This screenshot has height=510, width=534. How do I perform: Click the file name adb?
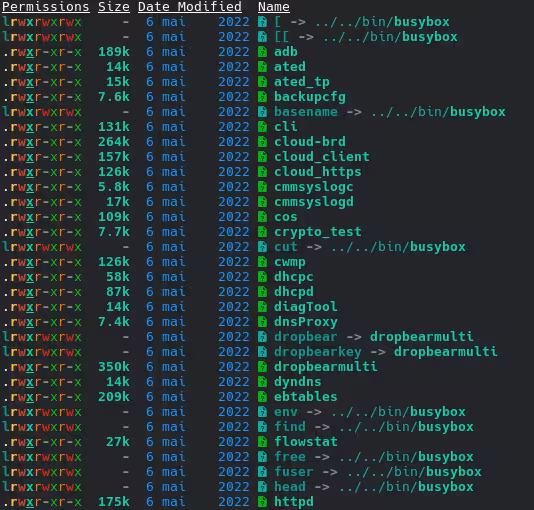coord(286,52)
